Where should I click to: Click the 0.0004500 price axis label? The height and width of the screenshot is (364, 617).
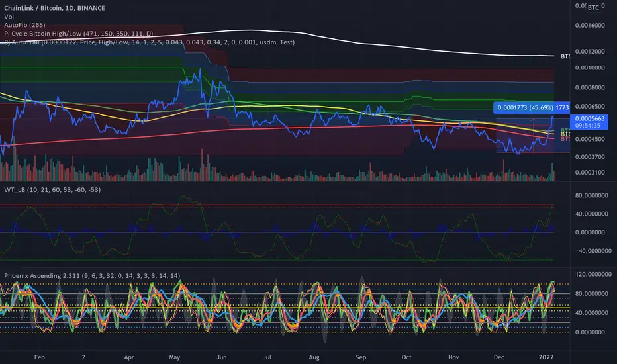coord(590,139)
